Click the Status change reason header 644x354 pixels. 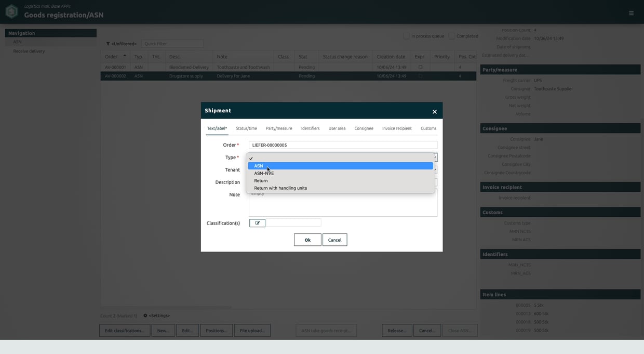pos(345,57)
